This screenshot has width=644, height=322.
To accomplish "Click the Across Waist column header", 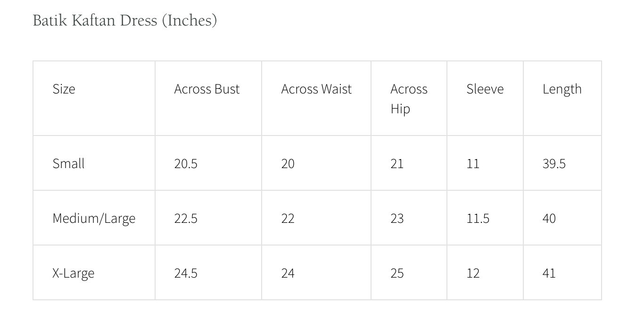I will 316,89.
